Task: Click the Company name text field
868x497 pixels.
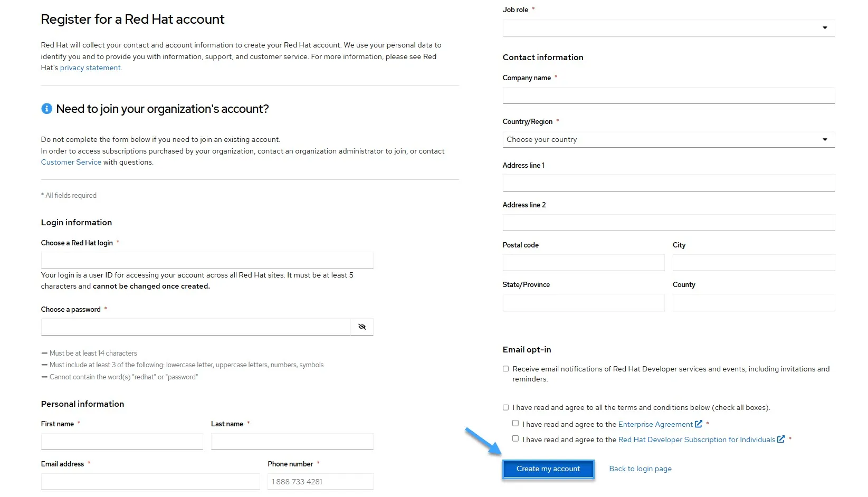Action: click(x=669, y=95)
